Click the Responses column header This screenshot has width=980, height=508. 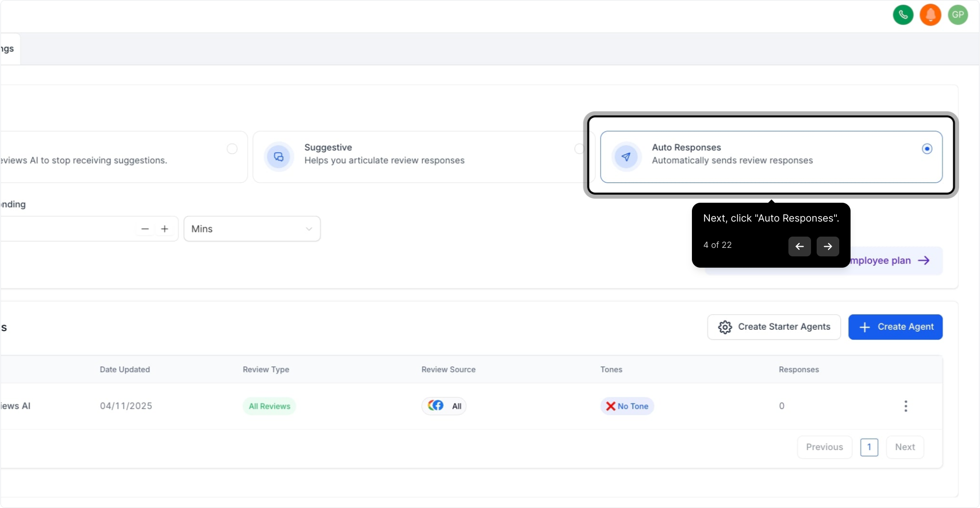coord(799,370)
